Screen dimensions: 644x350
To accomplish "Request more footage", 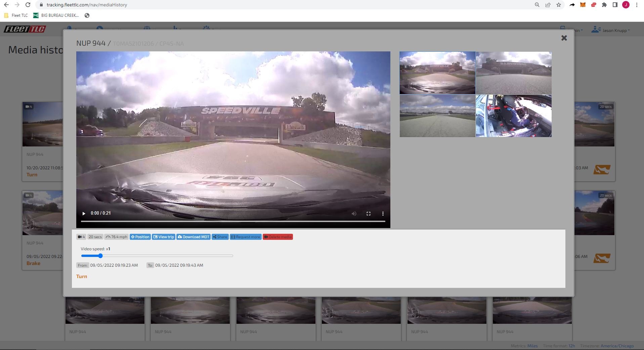I will pyautogui.click(x=246, y=237).
